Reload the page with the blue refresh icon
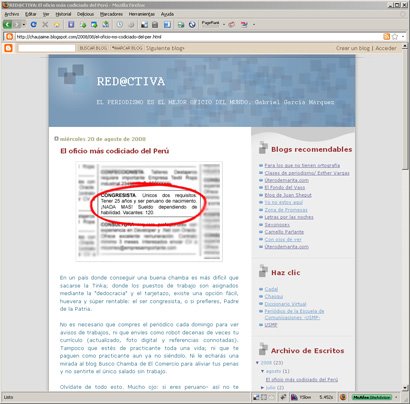Screen dimensions: 410x404 click(x=34, y=24)
